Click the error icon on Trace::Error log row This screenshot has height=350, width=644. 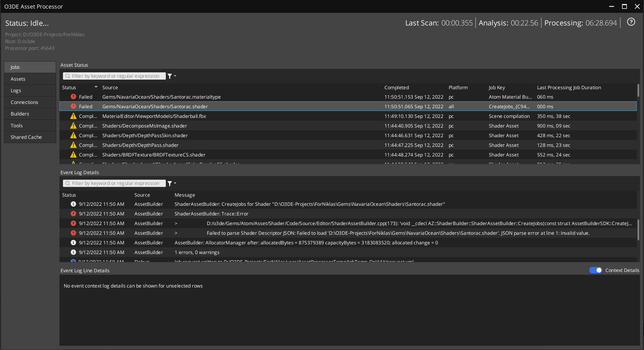(73, 214)
